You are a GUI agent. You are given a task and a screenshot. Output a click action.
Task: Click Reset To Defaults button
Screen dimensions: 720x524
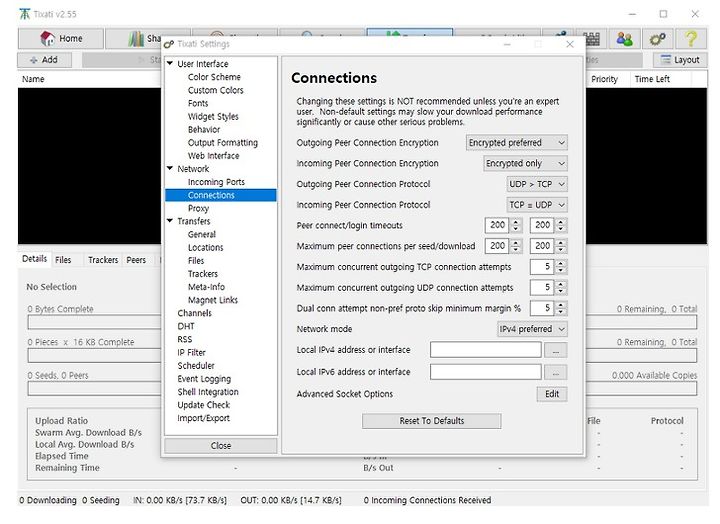432,421
